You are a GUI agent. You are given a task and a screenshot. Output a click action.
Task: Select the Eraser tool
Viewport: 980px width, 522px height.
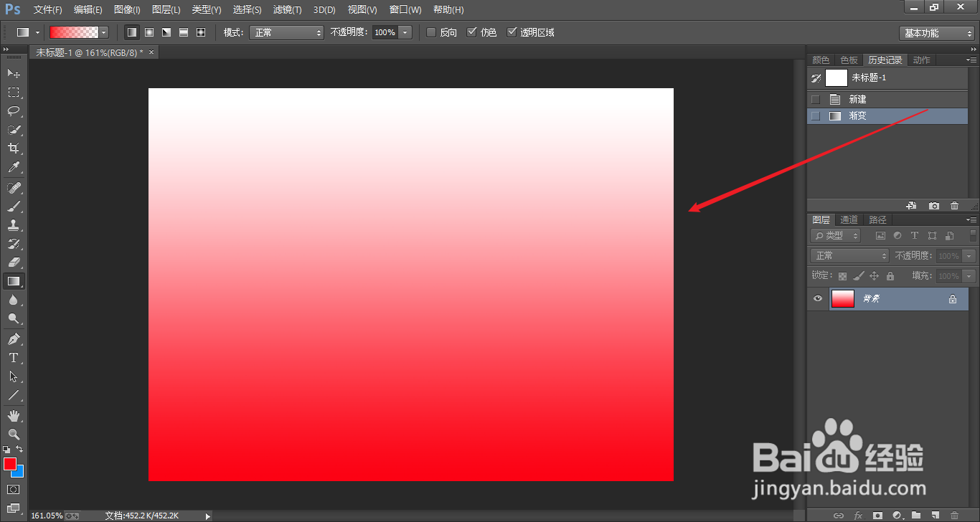[x=14, y=262]
